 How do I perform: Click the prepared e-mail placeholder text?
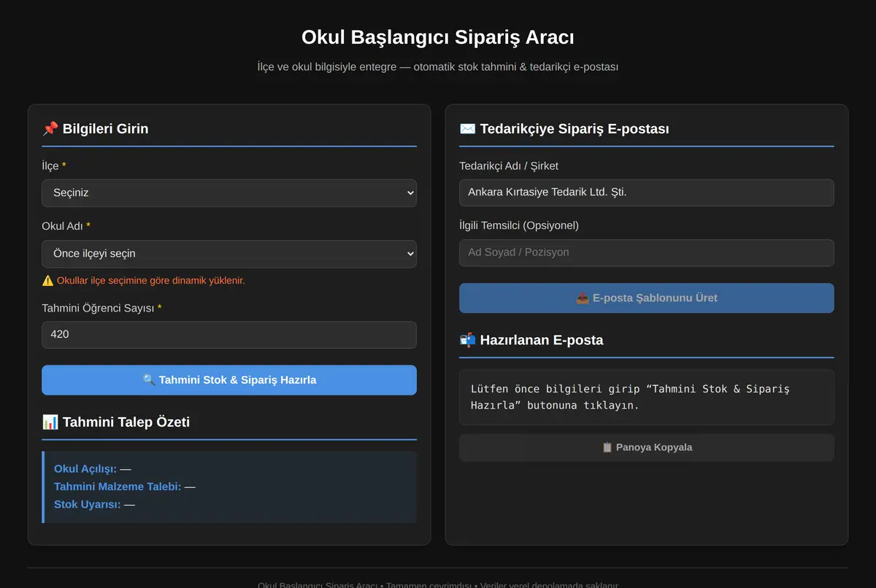pyautogui.click(x=630, y=397)
